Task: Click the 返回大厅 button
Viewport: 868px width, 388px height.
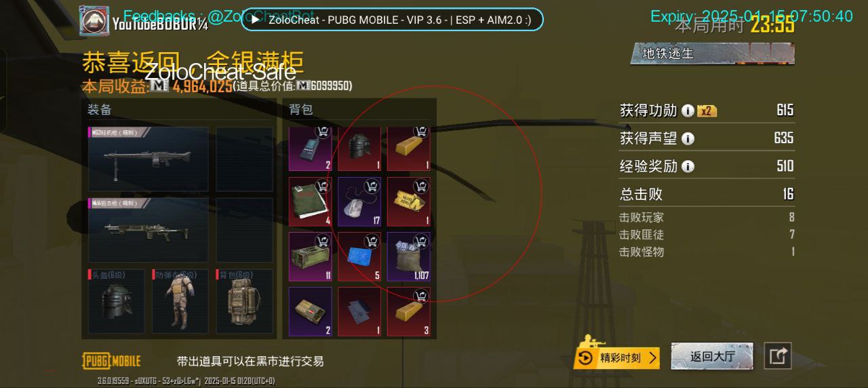Action: click(712, 356)
